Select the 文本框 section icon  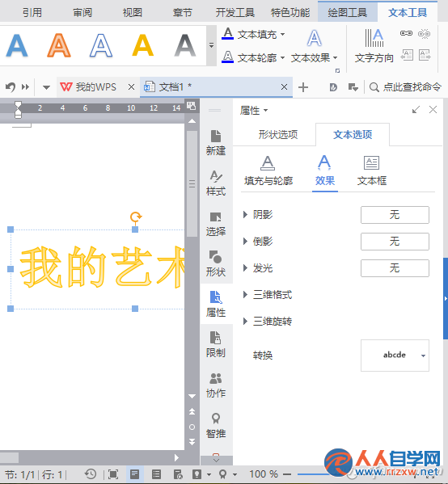(x=371, y=163)
